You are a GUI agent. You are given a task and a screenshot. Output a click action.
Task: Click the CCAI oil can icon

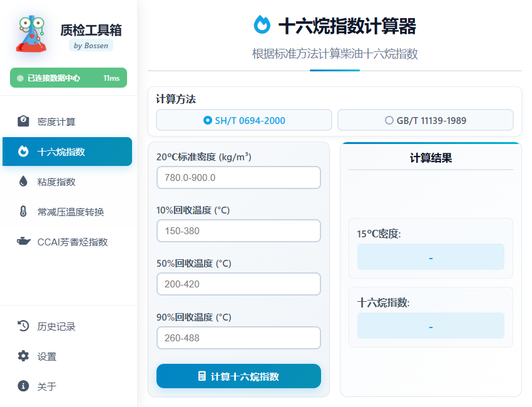point(23,241)
